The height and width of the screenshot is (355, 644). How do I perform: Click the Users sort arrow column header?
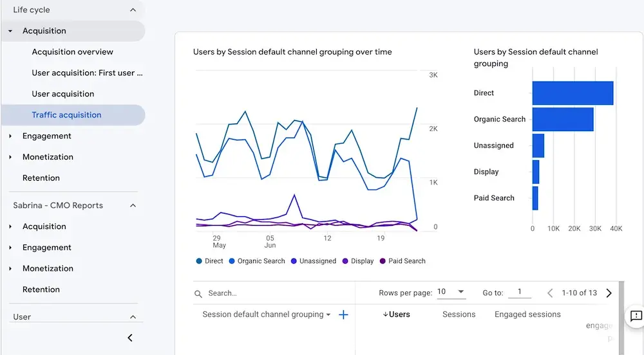pos(396,314)
